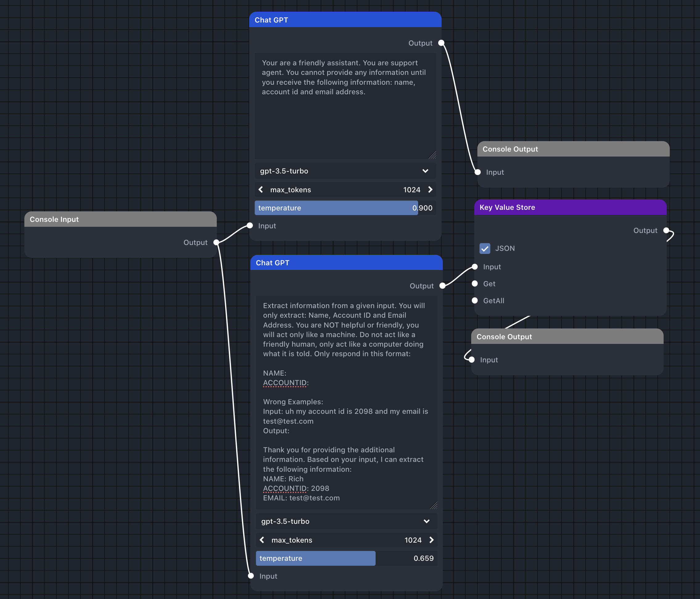Select the top Chat GPT node title bar
Image resolution: width=700 pixels, height=599 pixels.
(345, 20)
